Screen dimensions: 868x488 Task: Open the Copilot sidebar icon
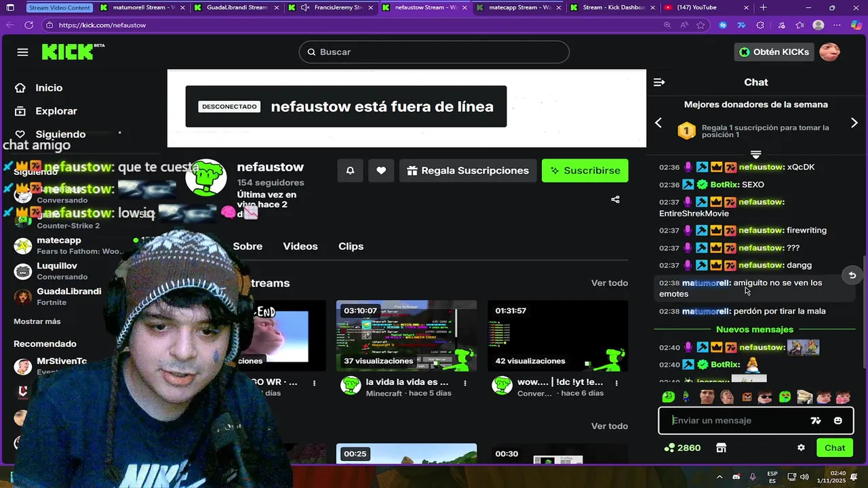pyautogui.click(x=856, y=25)
